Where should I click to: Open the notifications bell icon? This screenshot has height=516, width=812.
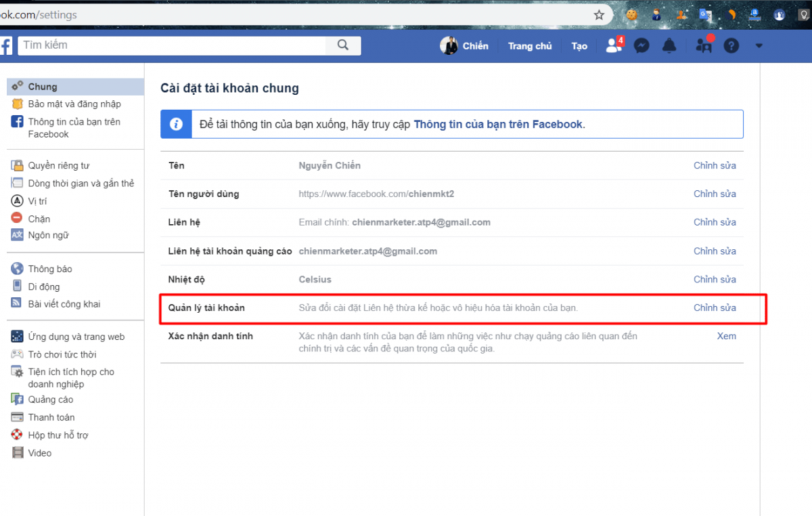[669, 46]
